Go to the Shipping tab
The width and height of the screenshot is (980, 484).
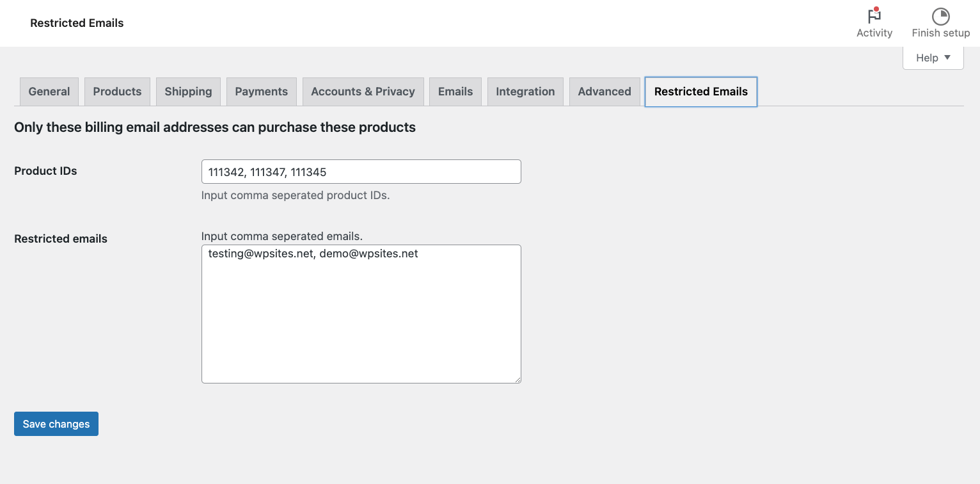tap(188, 92)
